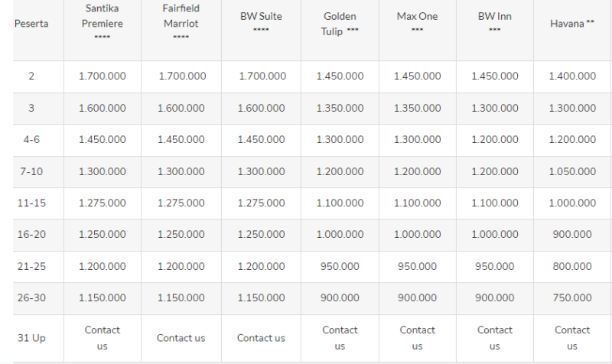Click the 4-6 participants row label
The width and height of the screenshot is (612, 364).
(31, 140)
